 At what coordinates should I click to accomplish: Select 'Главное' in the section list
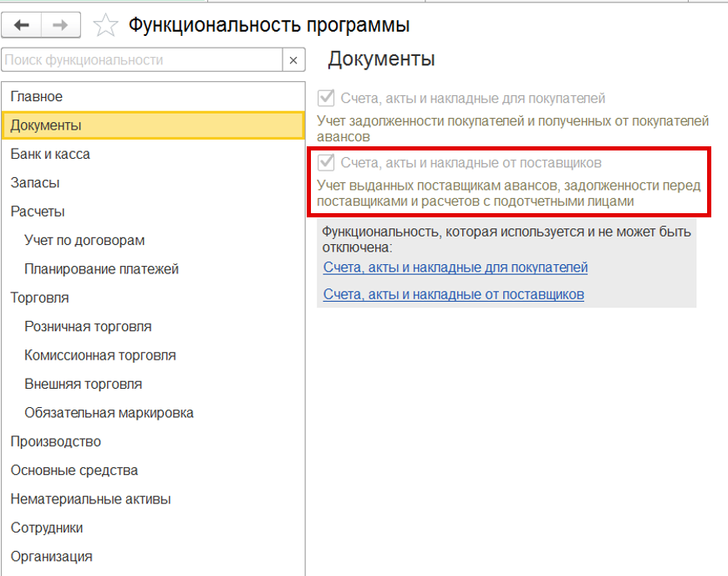point(37,97)
